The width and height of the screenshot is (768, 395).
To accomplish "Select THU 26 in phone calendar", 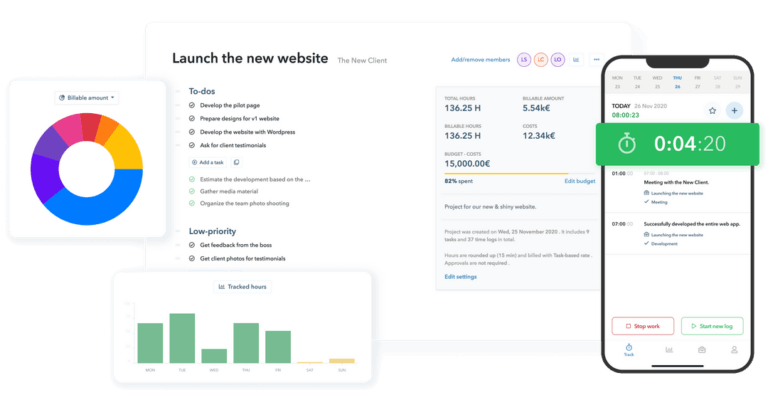I will click(x=677, y=82).
